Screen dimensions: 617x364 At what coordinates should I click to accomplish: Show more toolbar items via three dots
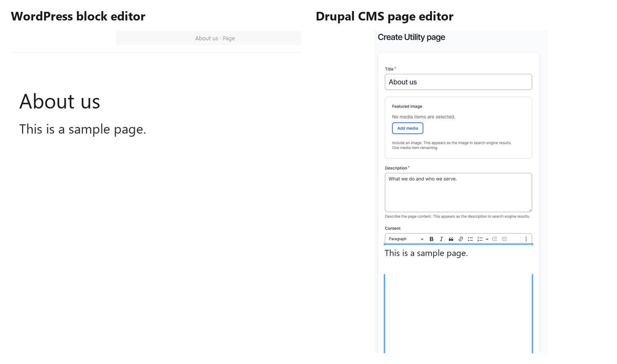point(526,239)
